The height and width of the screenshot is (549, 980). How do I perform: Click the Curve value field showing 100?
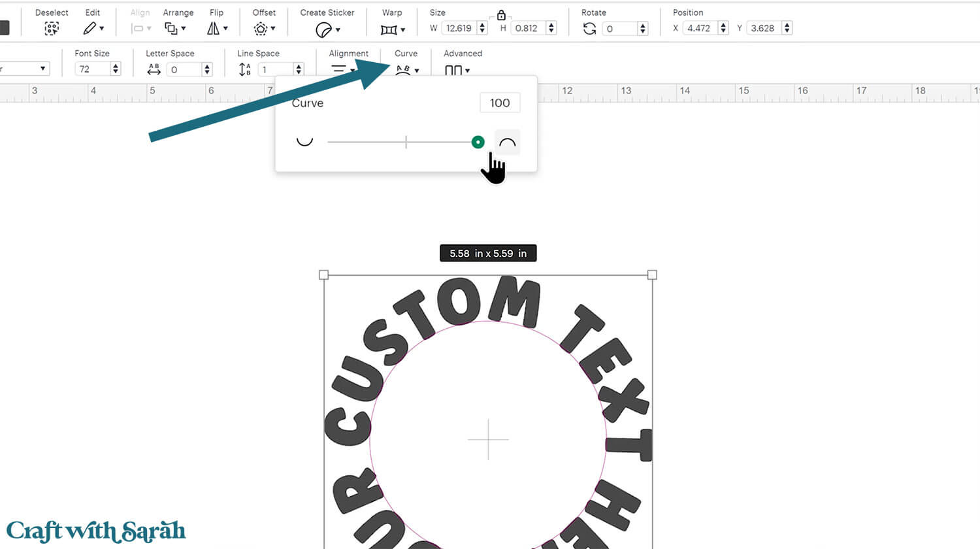(x=500, y=103)
